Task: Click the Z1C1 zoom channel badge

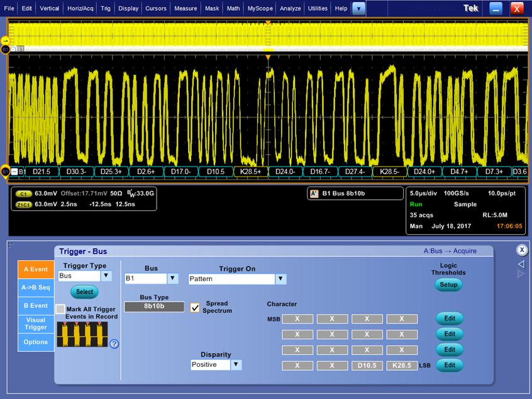Action: point(25,204)
